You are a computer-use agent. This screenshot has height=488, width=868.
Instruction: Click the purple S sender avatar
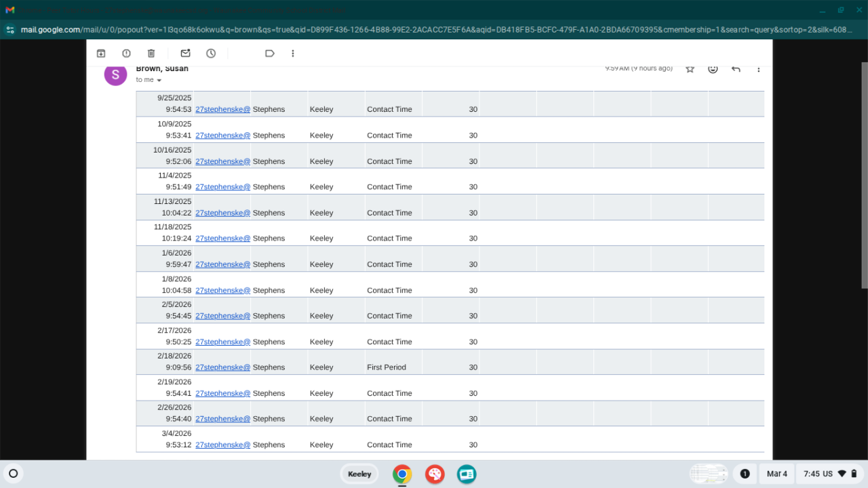(x=115, y=75)
